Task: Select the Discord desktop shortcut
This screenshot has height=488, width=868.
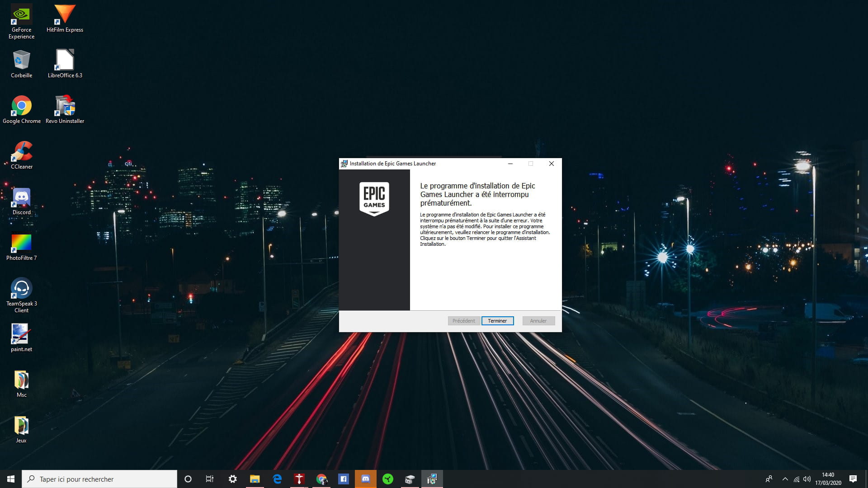Action: point(21,201)
